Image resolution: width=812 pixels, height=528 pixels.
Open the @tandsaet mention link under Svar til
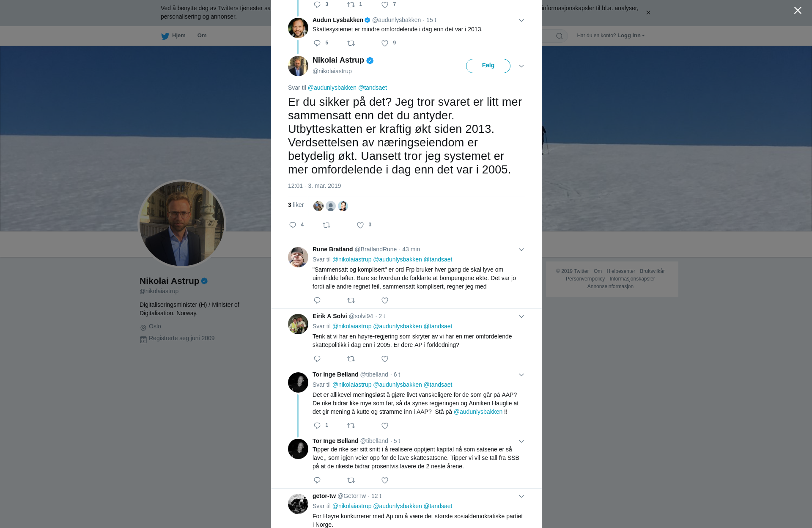pos(373,88)
